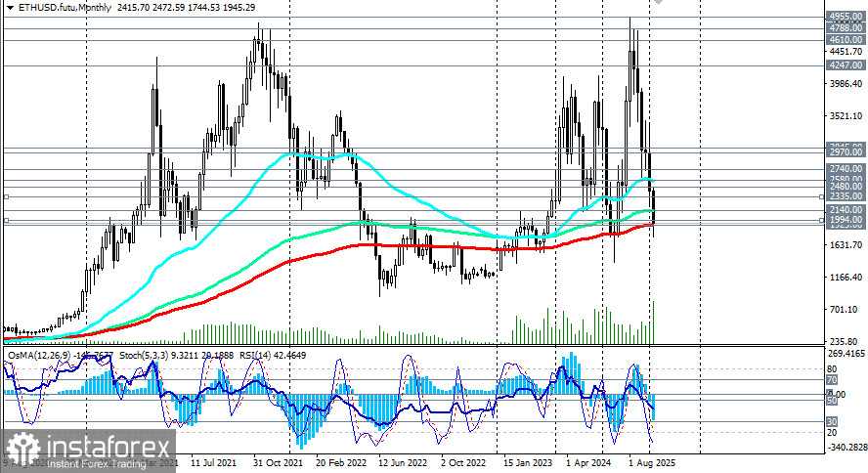The width and height of the screenshot is (868, 473).
Task: Select the 2140.00 price level label
Action: click(846, 210)
